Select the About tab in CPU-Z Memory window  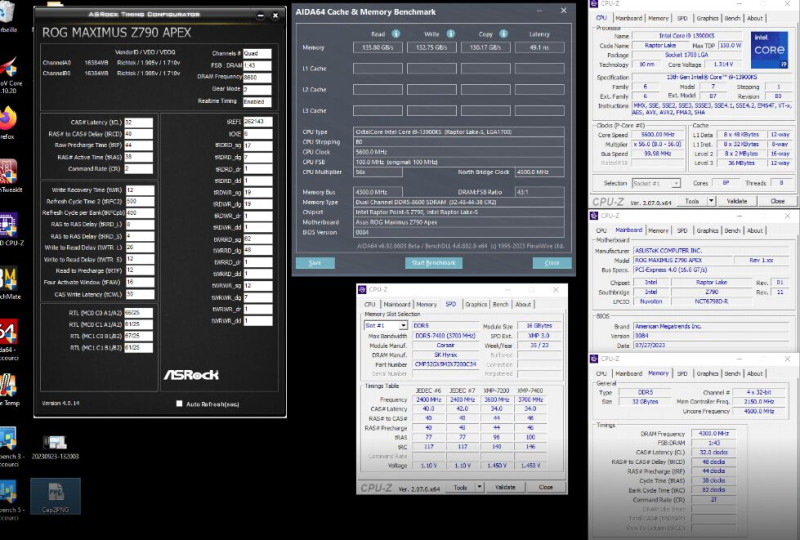pos(755,374)
